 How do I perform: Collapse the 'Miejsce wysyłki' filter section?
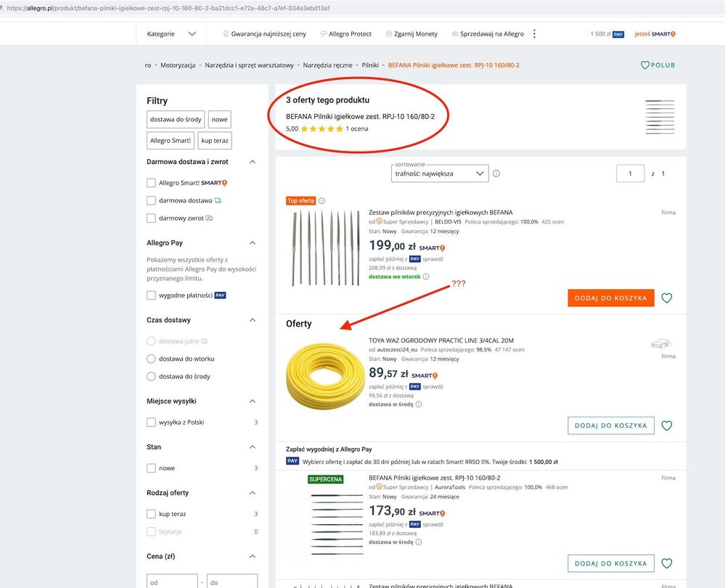tap(253, 401)
